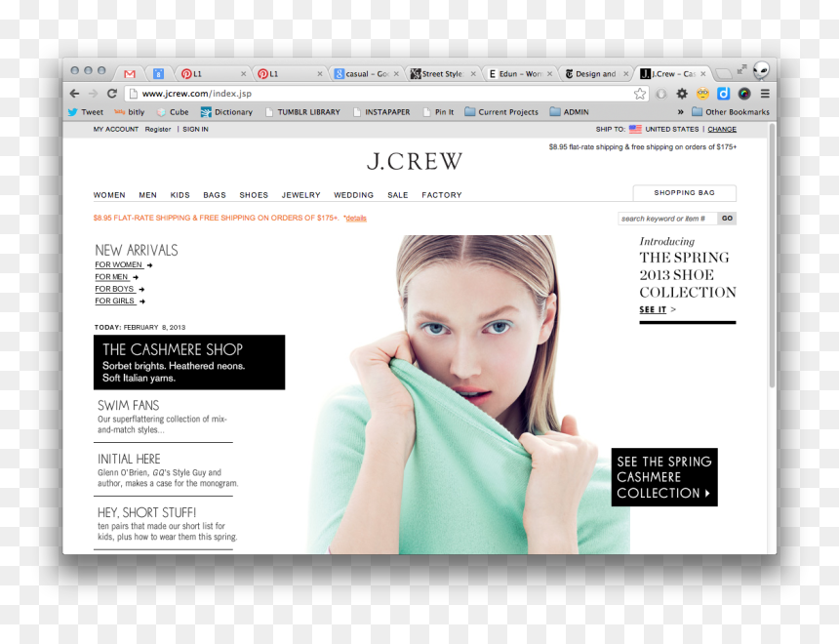Click the page vertical scrollbar
Viewport: 839px width, 644px height.
point(772,256)
